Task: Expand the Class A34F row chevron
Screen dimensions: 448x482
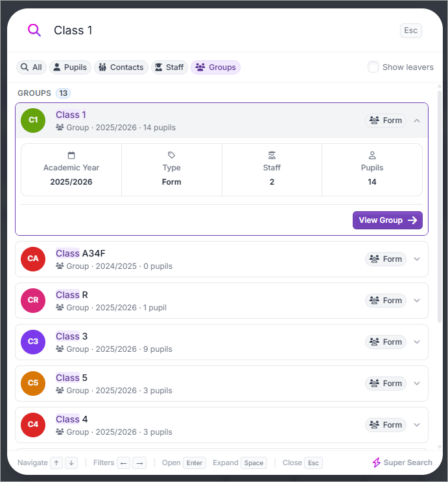Action: click(417, 259)
